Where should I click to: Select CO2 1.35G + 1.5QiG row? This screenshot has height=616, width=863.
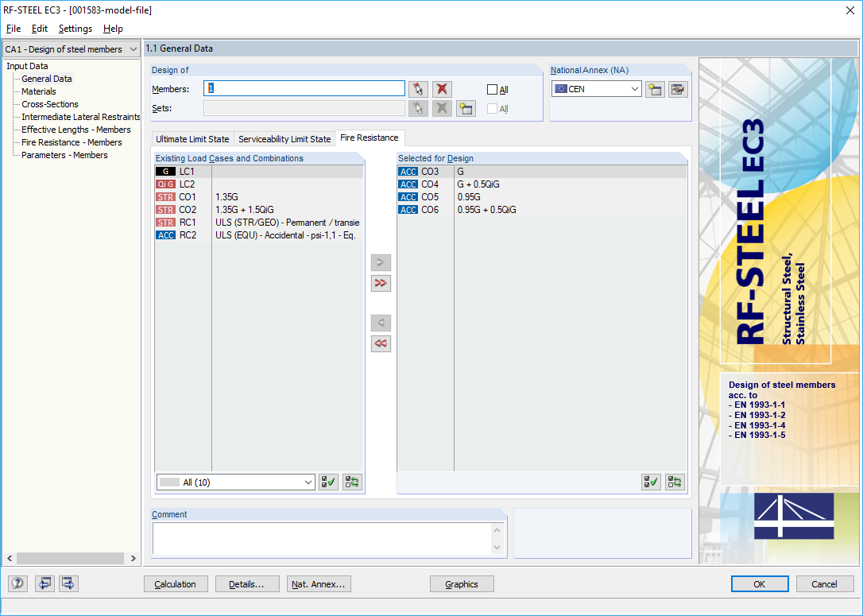tap(259, 209)
